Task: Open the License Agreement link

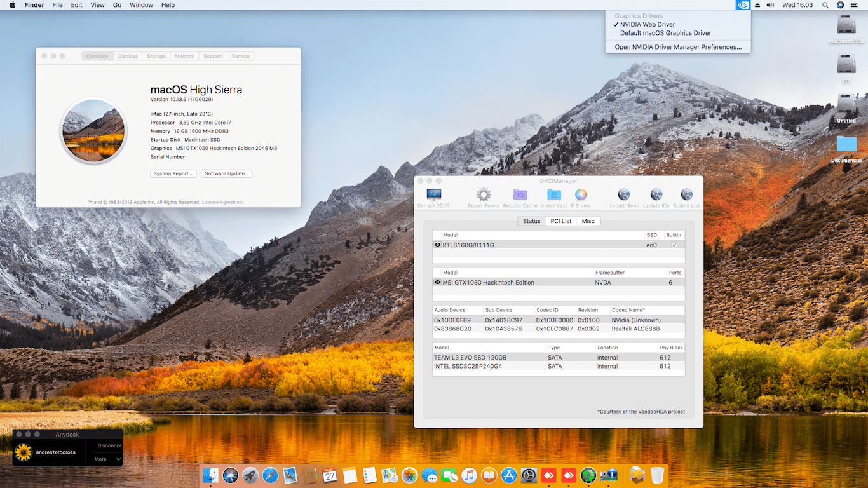Action: pos(223,202)
